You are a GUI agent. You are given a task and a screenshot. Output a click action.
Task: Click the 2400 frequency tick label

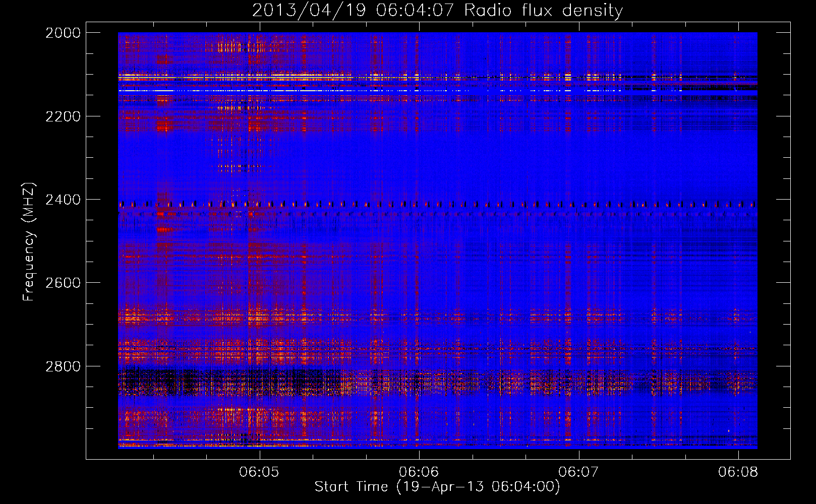pyautogui.click(x=63, y=200)
